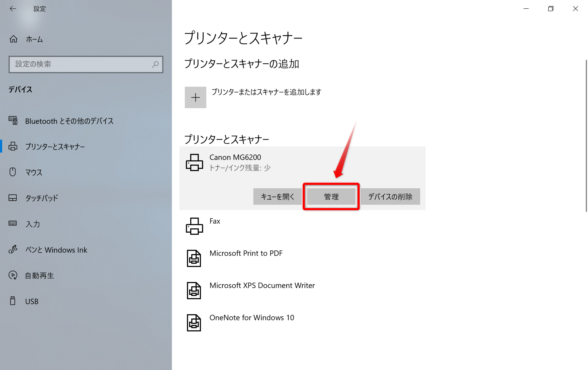The image size is (588, 370).
Task: Click the Input keyboard icon
Action: pos(13,224)
